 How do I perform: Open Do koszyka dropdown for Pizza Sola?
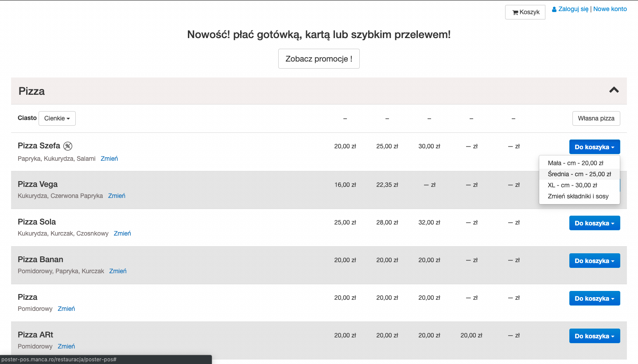click(x=594, y=223)
